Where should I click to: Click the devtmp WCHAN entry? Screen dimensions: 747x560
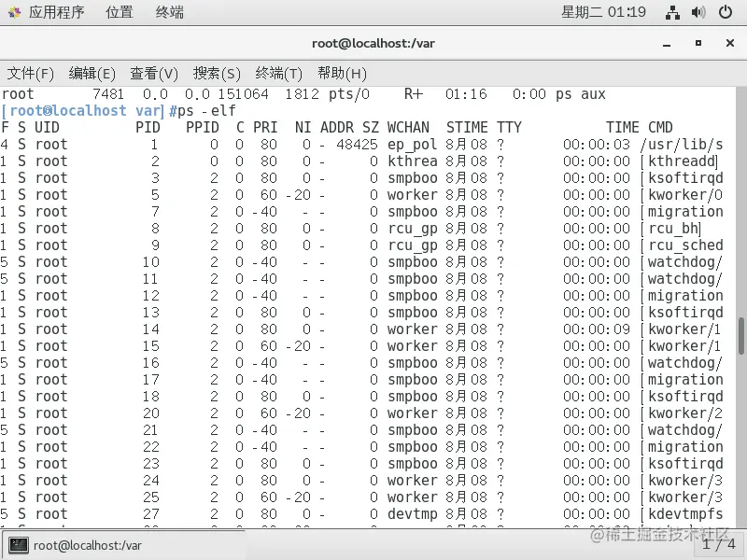[x=412, y=514]
